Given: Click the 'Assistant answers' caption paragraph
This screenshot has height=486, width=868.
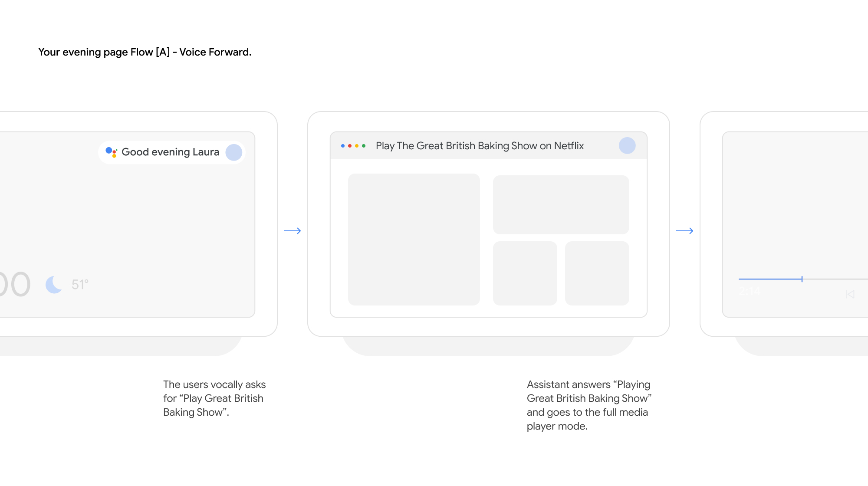Looking at the screenshot, I should [x=589, y=405].
